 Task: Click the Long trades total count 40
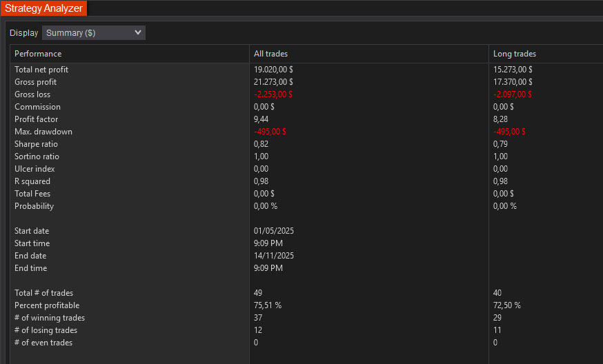pyautogui.click(x=497, y=293)
